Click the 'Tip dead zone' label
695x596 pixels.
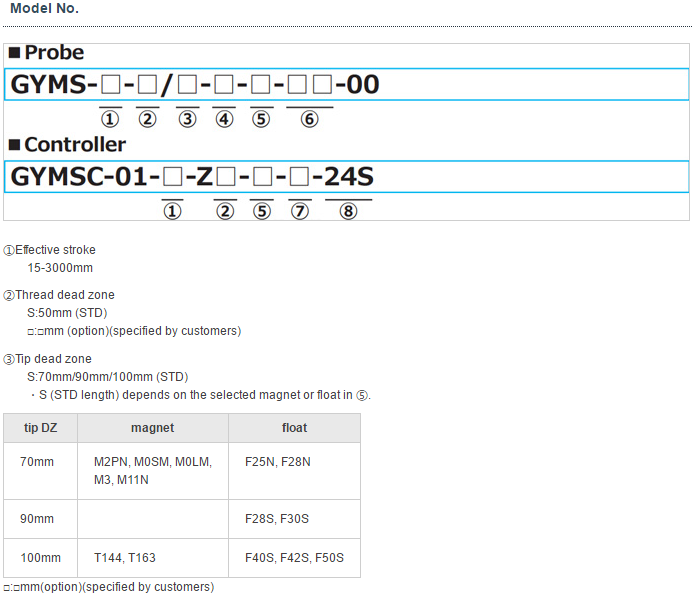click(x=53, y=358)
